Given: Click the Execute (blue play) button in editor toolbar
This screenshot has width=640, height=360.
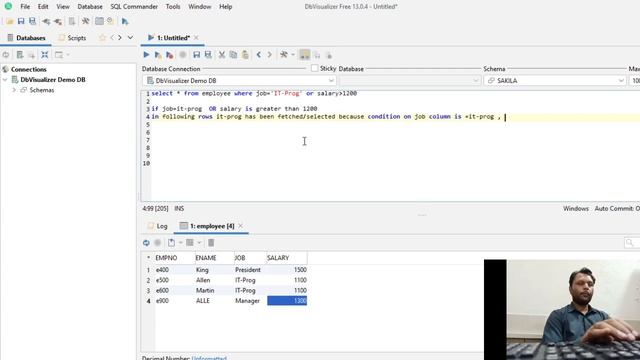Looking at the screenshot, I should (146, 55).
